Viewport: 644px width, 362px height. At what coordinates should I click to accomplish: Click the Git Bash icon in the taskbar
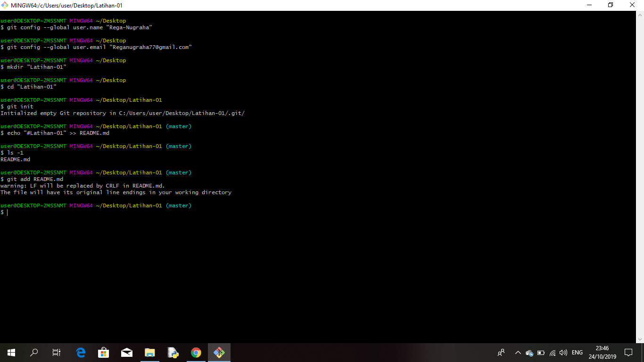(x=219, y=352)
